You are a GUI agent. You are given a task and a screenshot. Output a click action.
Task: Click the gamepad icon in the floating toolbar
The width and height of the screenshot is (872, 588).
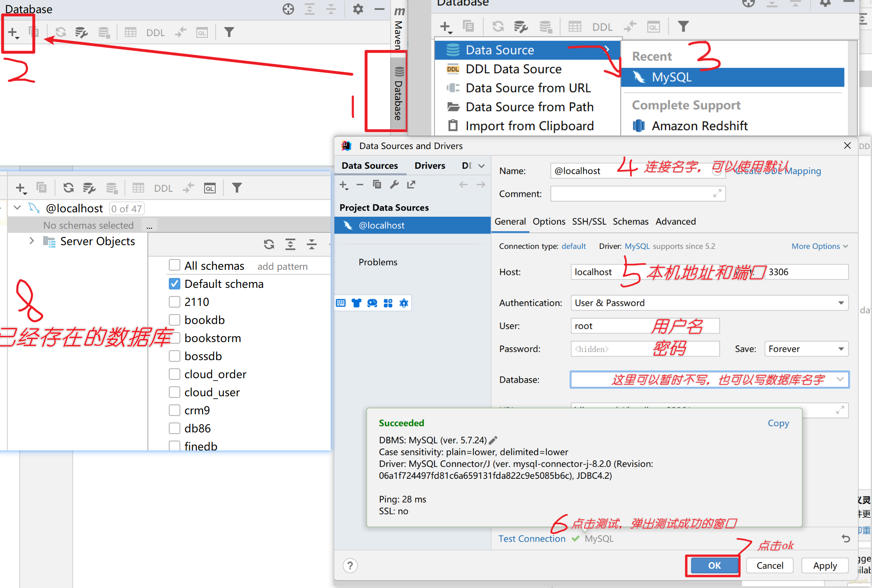372,303
